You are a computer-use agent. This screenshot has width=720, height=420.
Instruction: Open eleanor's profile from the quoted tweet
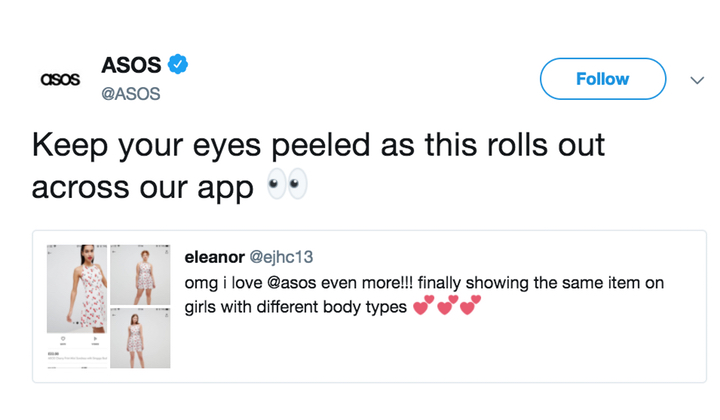pos(214,257)
